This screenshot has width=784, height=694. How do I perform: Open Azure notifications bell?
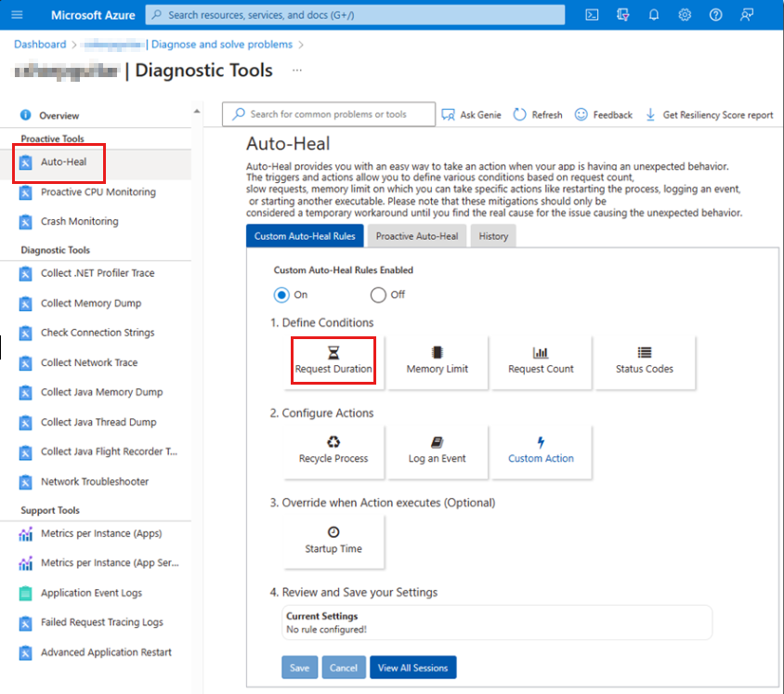pyautogui.click(x=653, y=14)
